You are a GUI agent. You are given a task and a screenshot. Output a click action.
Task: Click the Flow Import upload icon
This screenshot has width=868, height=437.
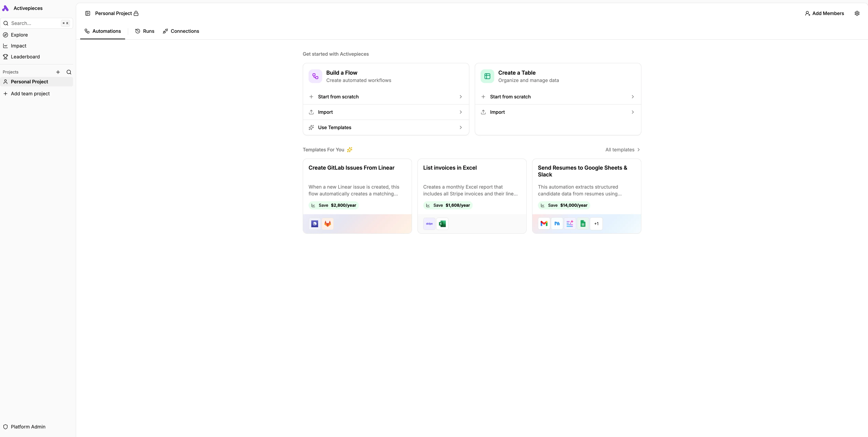pos(311,112)
